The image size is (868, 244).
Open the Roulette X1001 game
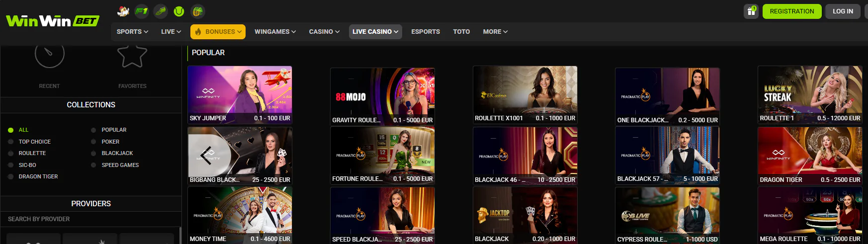click(x=525, y=95)
